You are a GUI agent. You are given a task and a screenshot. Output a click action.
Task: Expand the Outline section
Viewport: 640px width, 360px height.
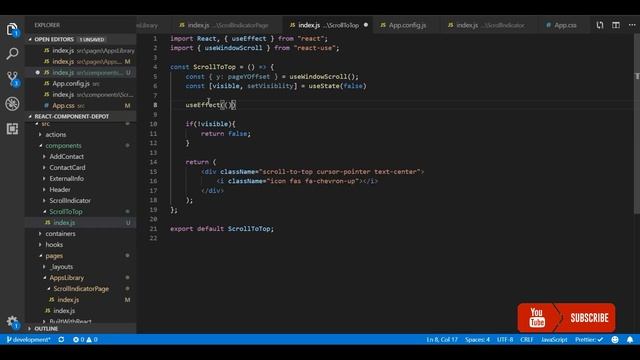[x=81, y=329]
